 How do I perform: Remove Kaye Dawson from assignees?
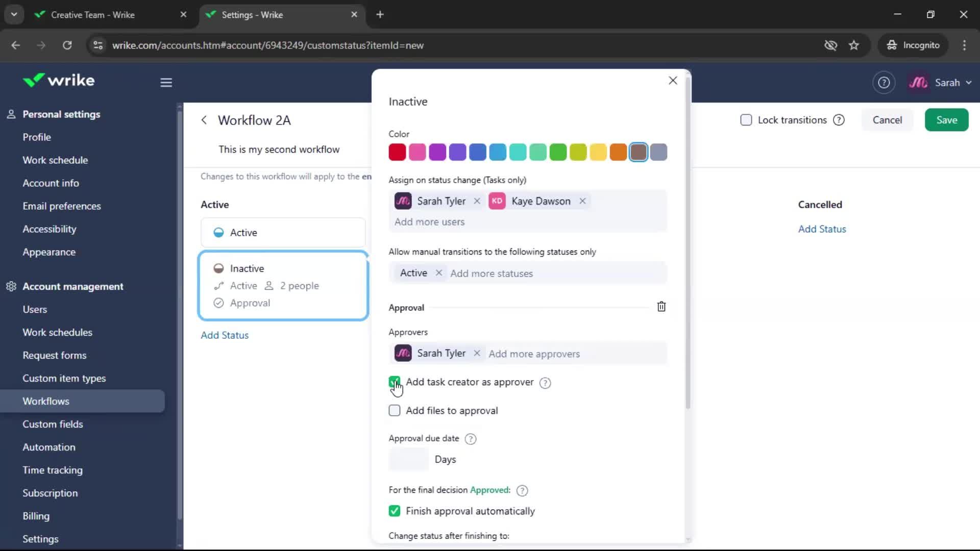(582, 201)
